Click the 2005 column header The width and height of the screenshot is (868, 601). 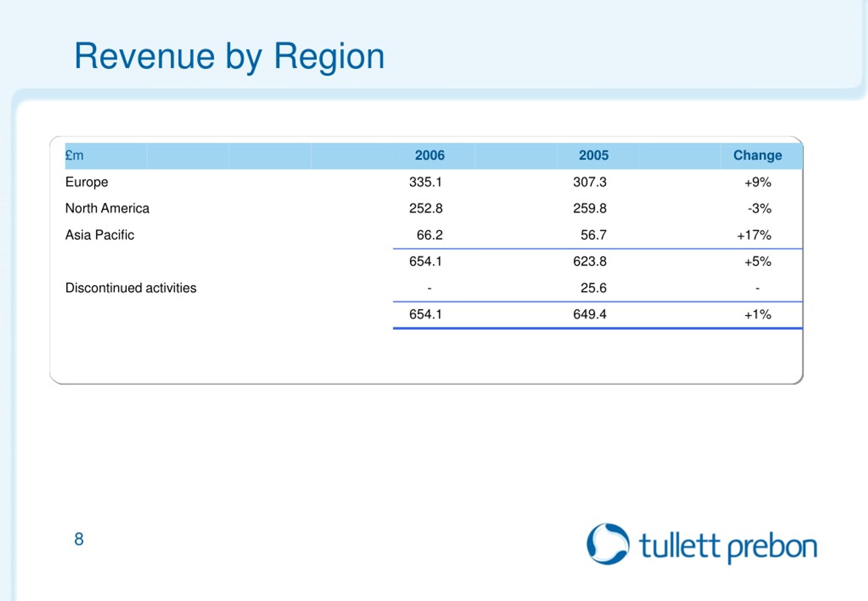click(x=594, y=155)
